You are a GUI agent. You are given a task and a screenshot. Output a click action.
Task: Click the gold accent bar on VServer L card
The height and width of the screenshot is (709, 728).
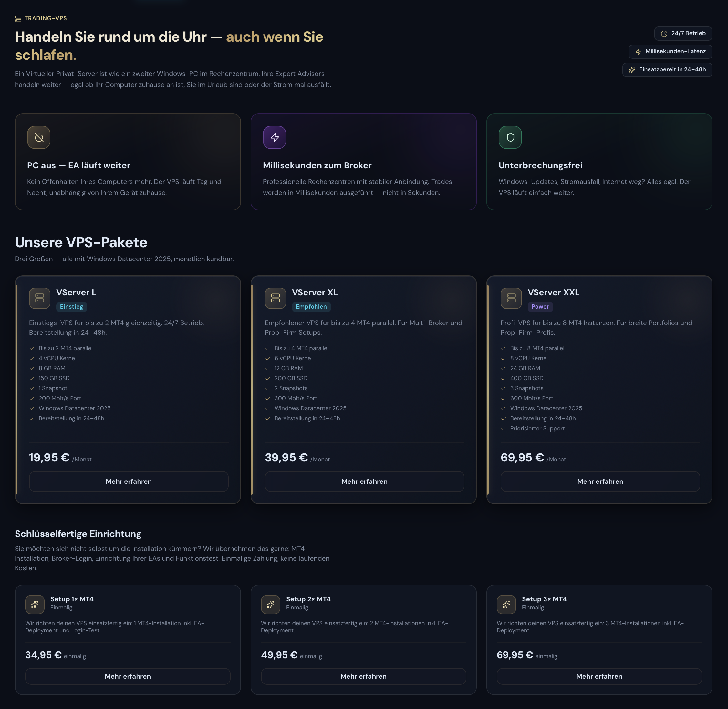(16, 389)
